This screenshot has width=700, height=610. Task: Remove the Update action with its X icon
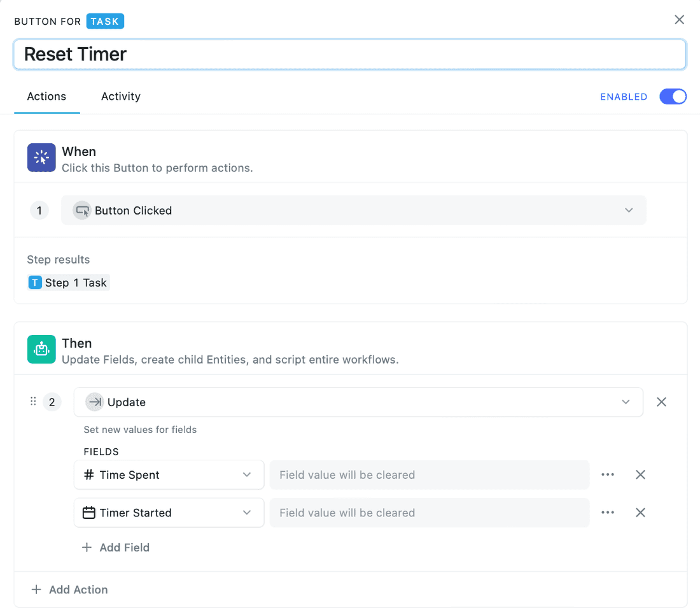[661, 402]
